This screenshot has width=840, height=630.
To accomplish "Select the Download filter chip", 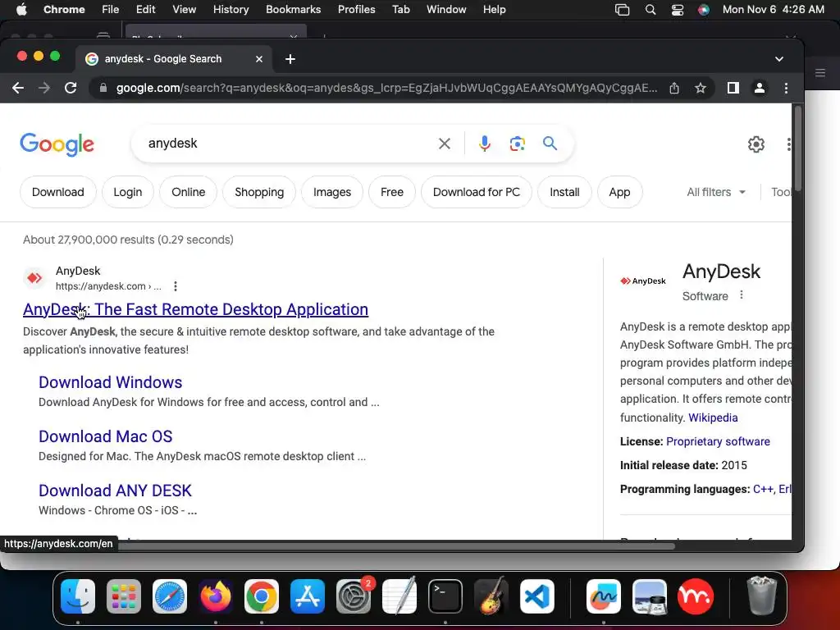I will [x=58, y=192].
